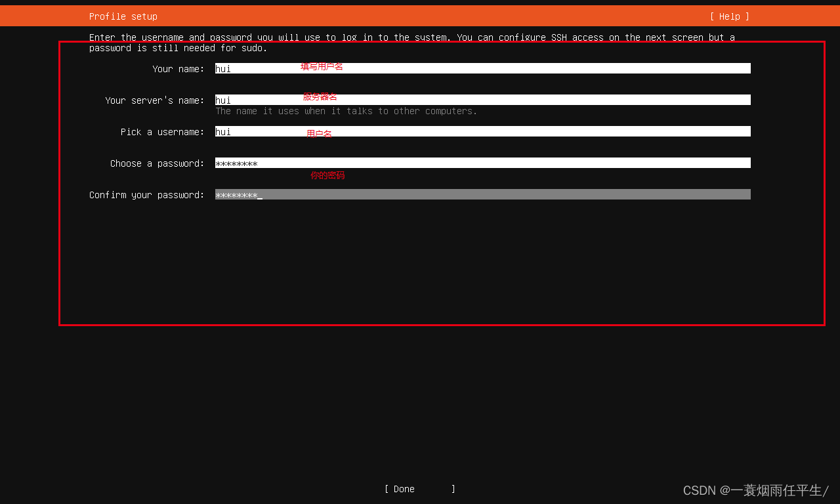Screen dimensions: 840x504
Task: Click the "Profile setup" title text
Action: [x=123, y=16]
